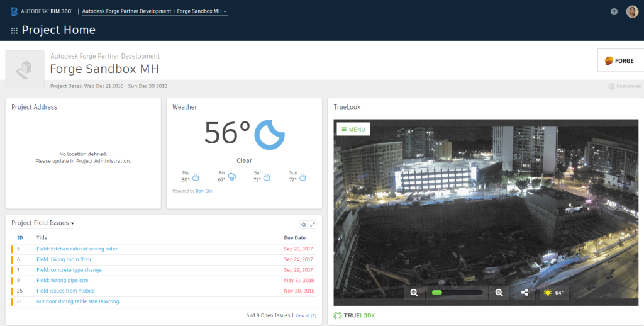
Task: Open issue out door dining table size
Action: click(x=79, y=301)
